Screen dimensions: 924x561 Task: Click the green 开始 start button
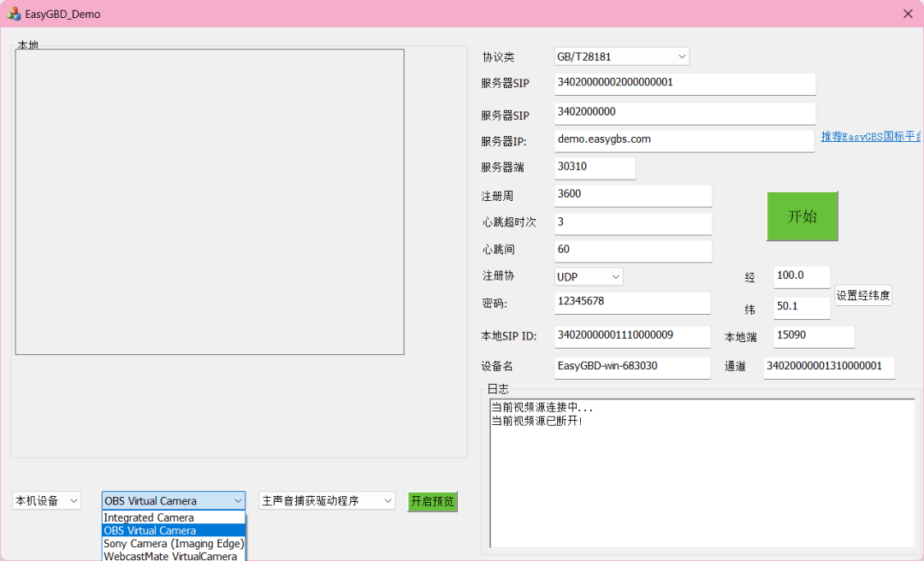pos(802,216)
